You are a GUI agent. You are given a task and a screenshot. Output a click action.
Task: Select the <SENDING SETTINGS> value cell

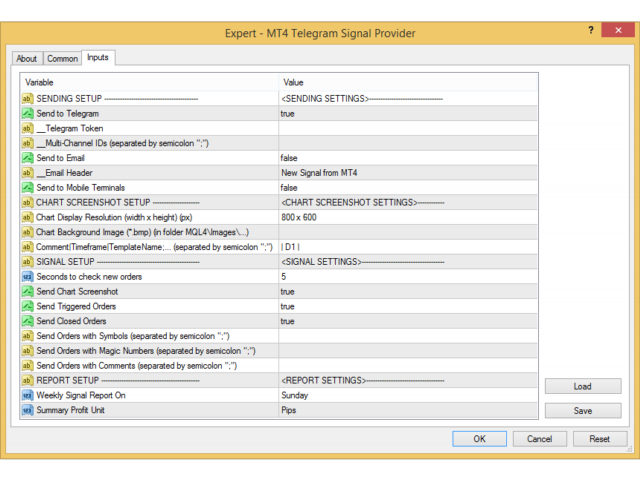click(408, 99)
